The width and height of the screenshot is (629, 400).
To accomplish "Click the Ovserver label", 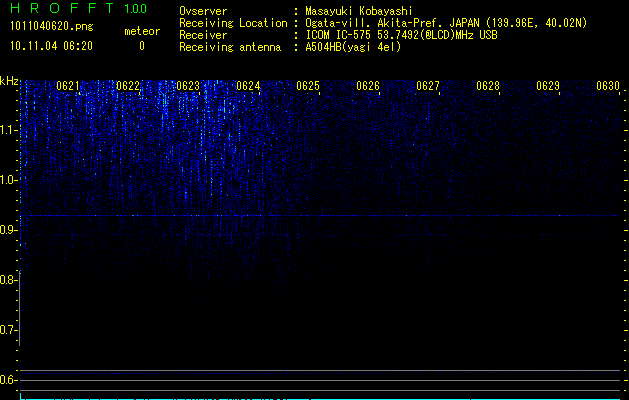I will (x=203, y=11).
